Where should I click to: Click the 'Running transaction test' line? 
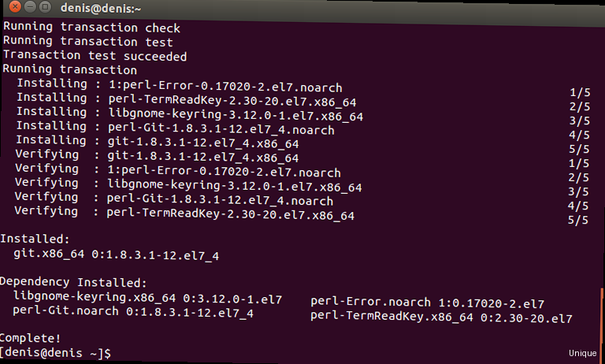(87, 42)
